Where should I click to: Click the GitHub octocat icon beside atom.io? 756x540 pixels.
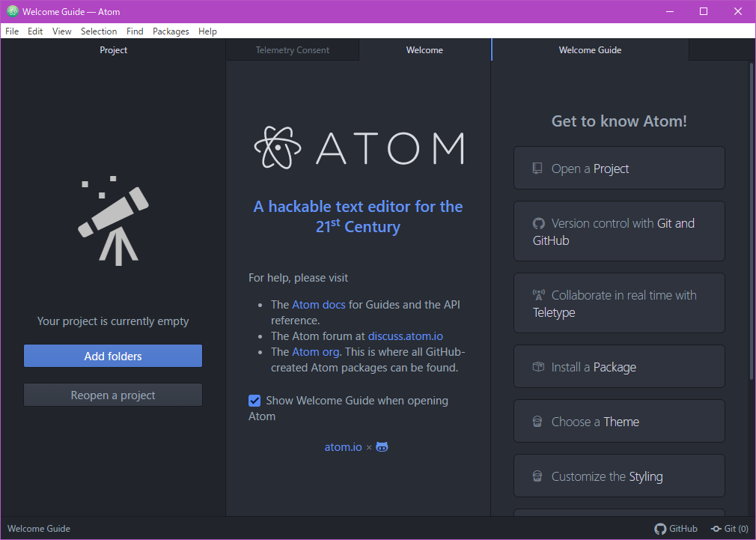point(382,447)
